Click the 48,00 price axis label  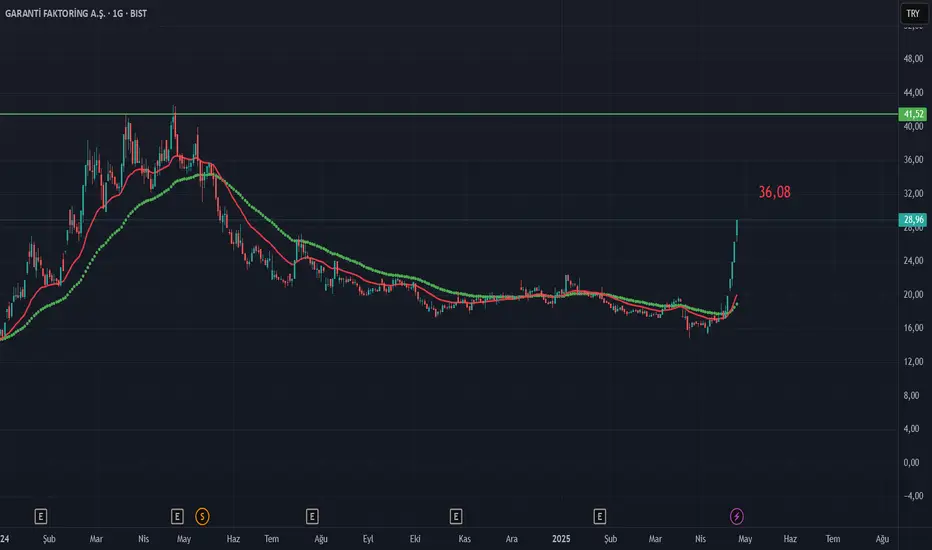tap(913, 59)
